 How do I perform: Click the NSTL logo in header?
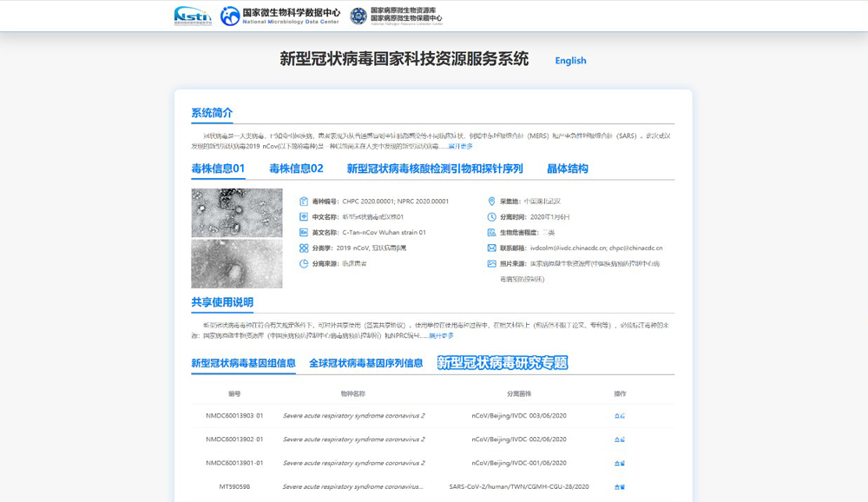pos(192,16)
